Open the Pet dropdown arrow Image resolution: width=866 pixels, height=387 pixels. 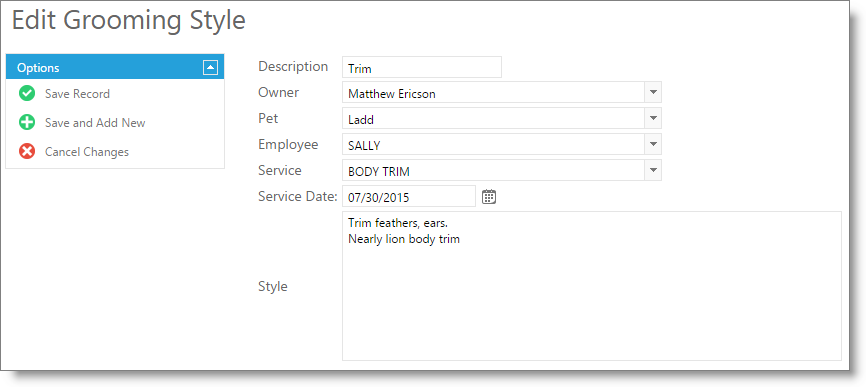point(653,118)
